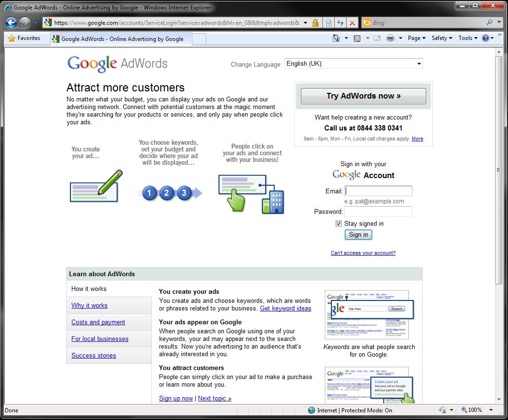
Task: Click the Email input field
Action: click(378, 191)
